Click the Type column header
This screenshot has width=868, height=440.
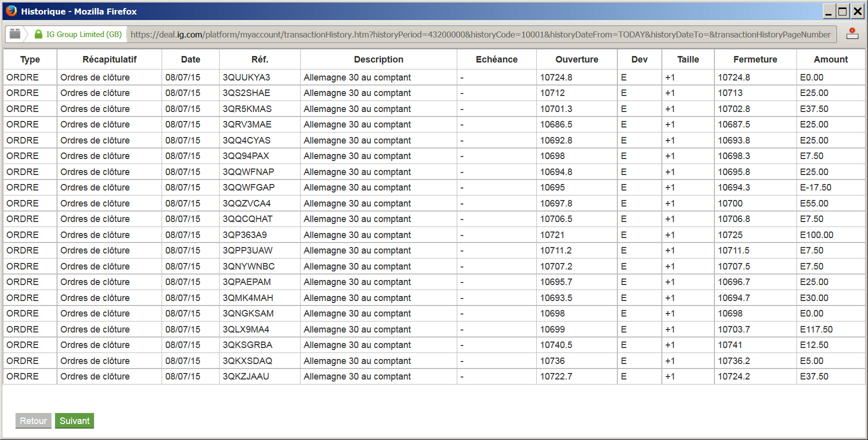point(30,59)
